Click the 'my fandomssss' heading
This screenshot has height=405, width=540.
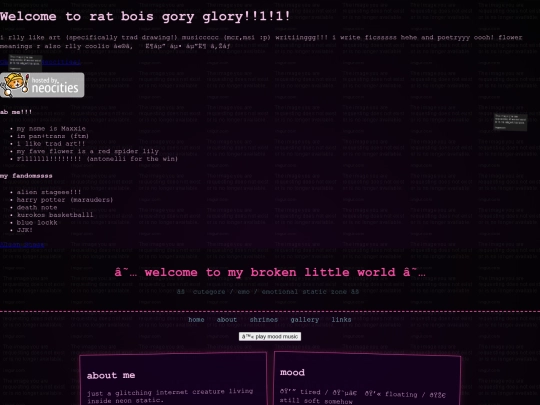click(26, 176)
